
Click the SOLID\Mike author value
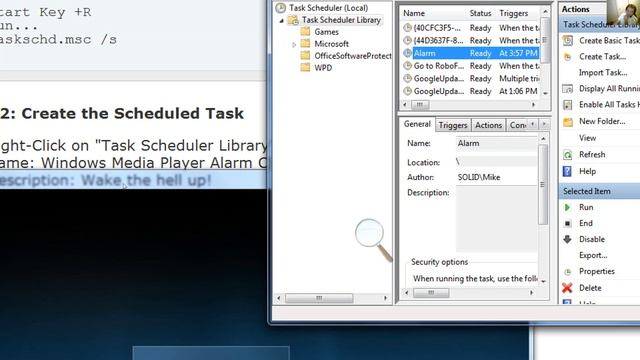coord(479,177)
